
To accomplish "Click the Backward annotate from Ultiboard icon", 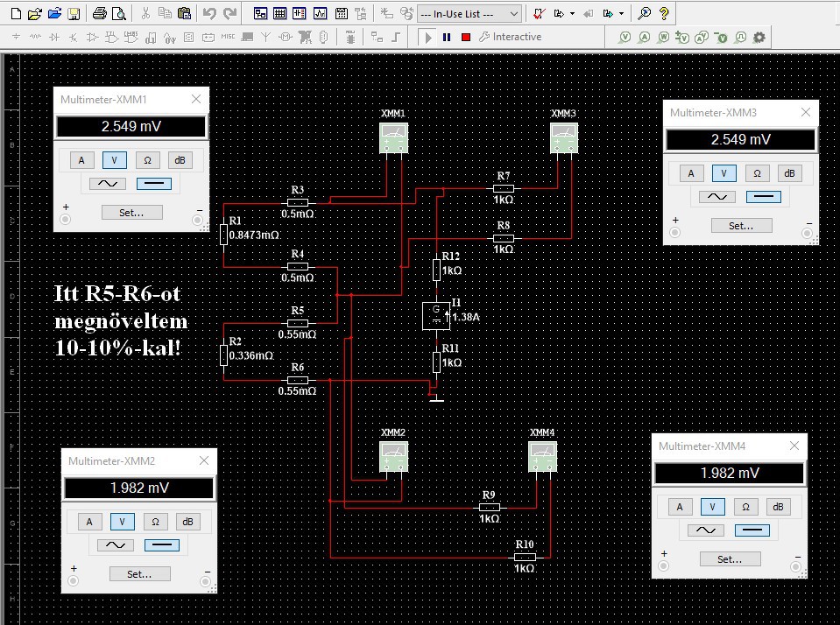I will tap(589, 14).
